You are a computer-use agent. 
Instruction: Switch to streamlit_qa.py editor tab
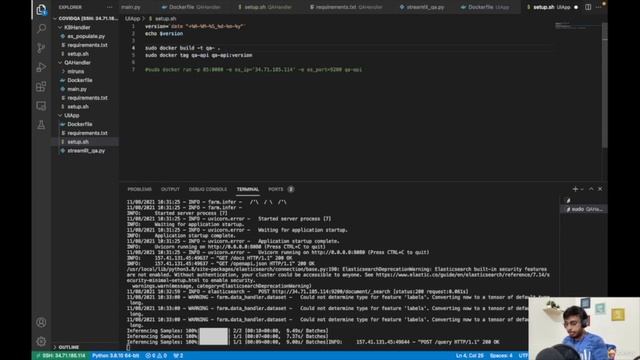pyautogui.click(x=422, y=7)
